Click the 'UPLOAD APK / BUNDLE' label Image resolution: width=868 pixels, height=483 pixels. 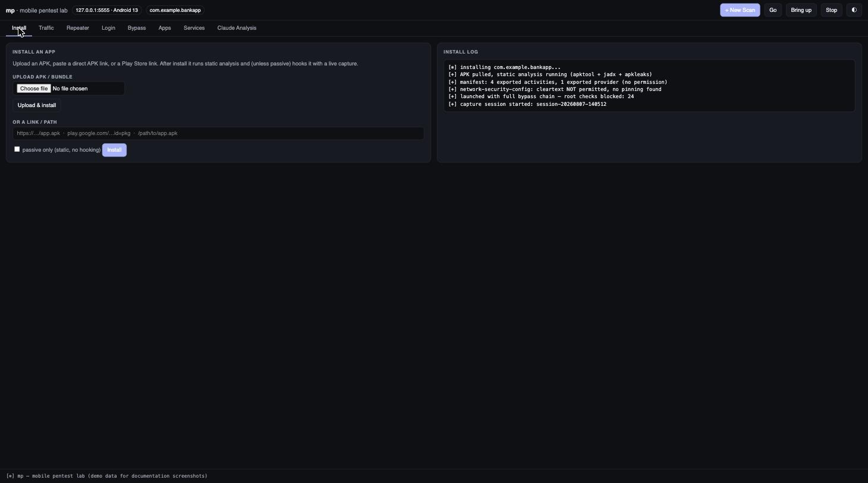point(42,77)
